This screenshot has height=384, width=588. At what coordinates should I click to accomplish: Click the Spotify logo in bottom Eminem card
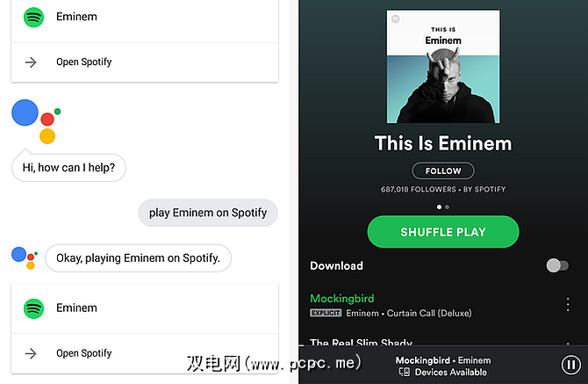click(33, 308)
